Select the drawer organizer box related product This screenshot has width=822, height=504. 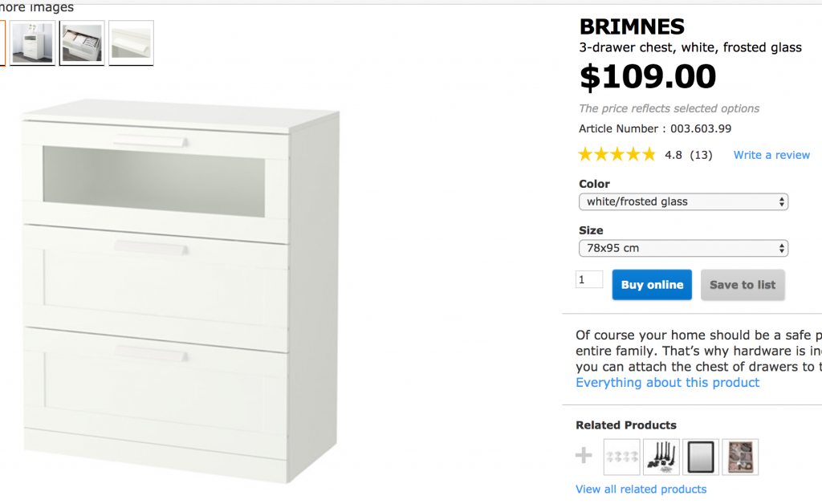(x=739, y=457)
